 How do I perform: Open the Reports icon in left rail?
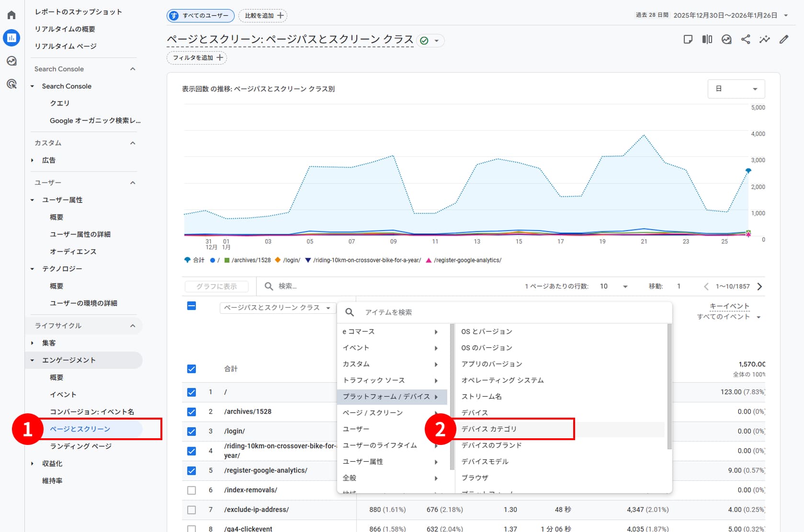click(11, 38)
